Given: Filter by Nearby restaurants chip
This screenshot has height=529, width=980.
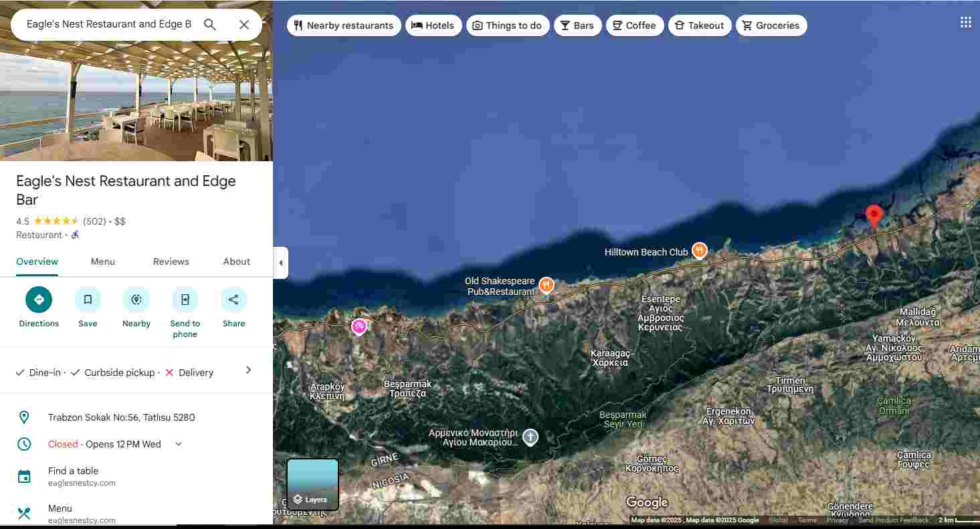Looking at the screenshot, I should (344, 25).
